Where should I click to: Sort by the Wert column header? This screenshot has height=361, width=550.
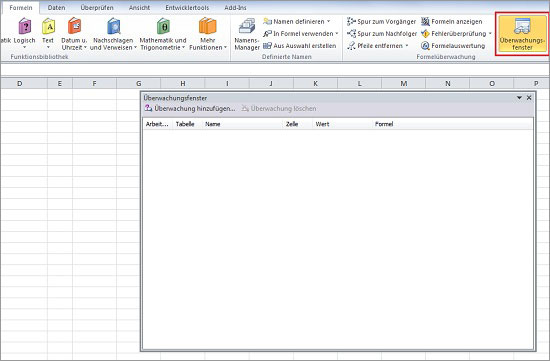click(342, 124)
